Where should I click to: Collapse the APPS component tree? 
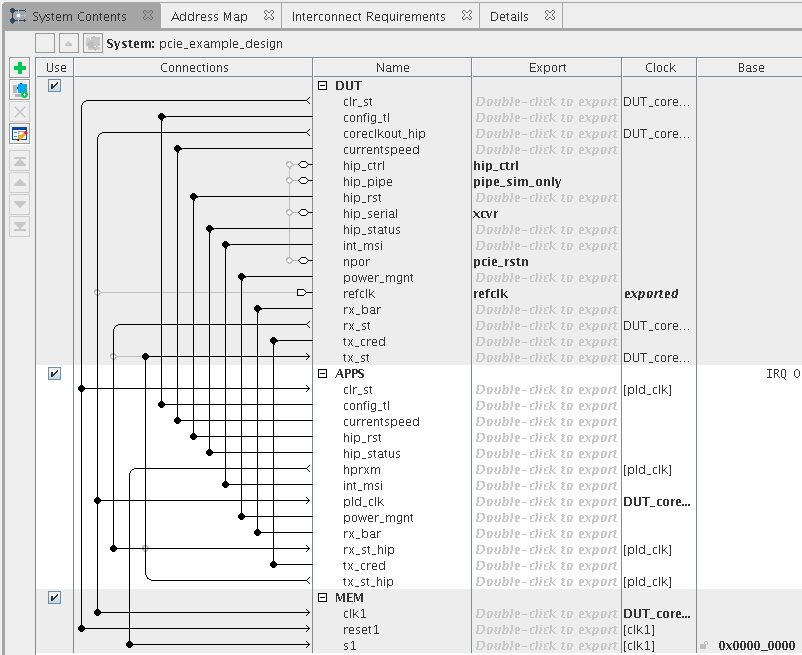click(x=322, y=373)
